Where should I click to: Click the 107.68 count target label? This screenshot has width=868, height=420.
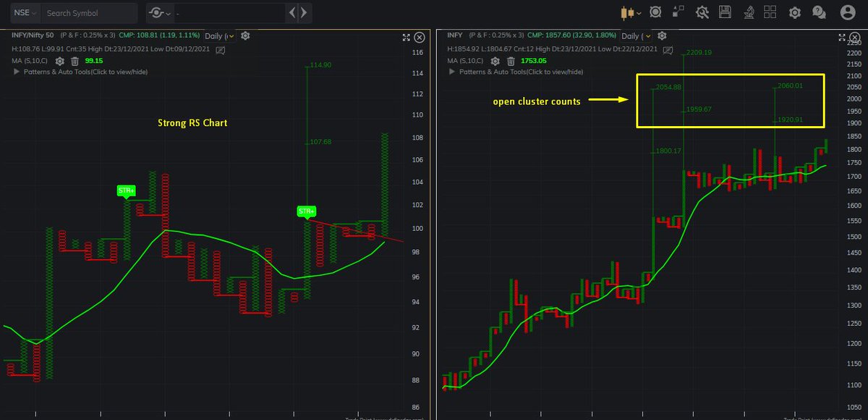[x=320, y=142]
